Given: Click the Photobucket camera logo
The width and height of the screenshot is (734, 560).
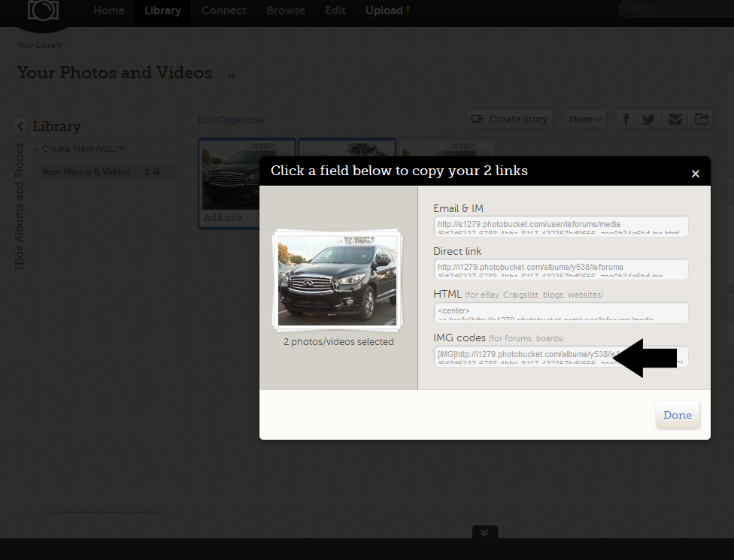Looking at the screenshot, I should pyautogui.click(x=43, y=11).
